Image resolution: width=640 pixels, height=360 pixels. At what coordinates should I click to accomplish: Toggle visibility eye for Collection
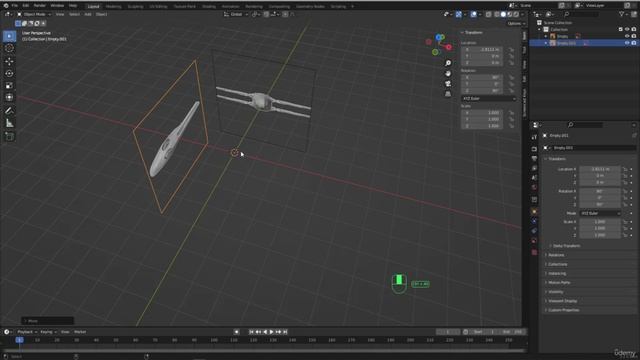(627, 29)
